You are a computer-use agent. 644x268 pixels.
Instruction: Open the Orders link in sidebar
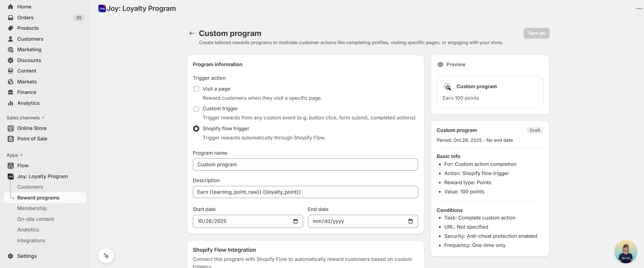tap(25, 18)
